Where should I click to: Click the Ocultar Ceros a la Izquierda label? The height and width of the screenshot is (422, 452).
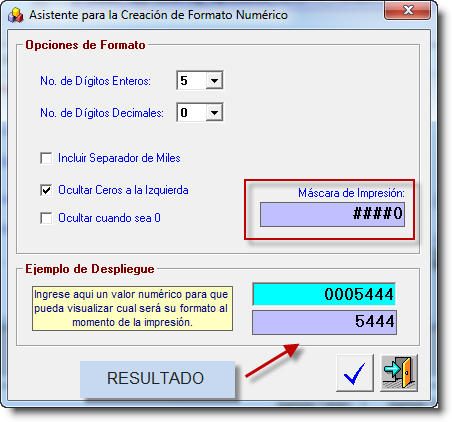click(x=123, y=190)
